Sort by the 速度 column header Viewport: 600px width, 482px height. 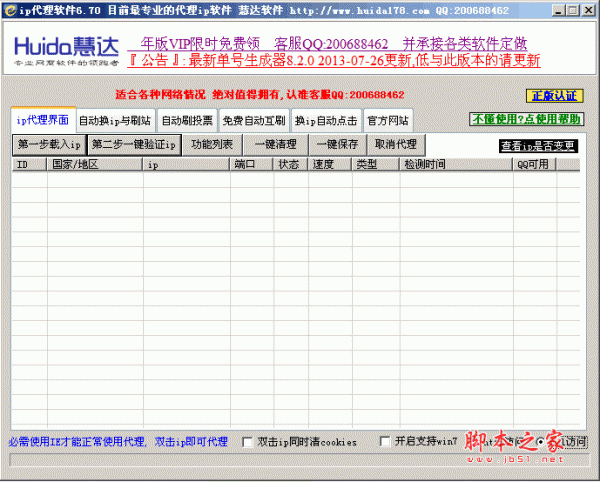click(x=330, y=164)
